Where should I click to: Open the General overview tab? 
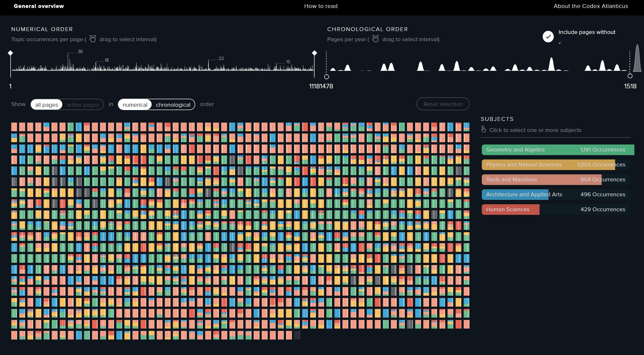coord(39,6)
